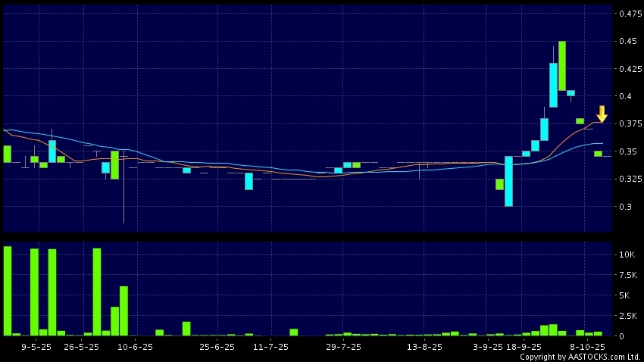The image size is (644, 362).
Task: Click the first tall volume bar on the left
Action: tap(8, 291)
